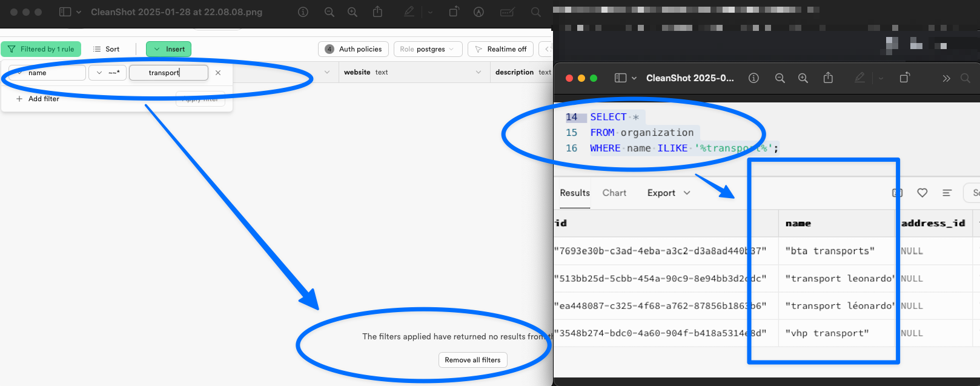Image resolution: width=980 pixels, height=386 pixels.
Task: Select id cell starting with 7693e30b
Action: coord(666,251)
